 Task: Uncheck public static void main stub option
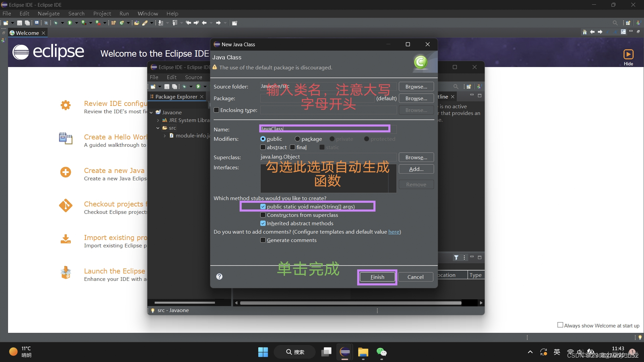click(263, 206)
